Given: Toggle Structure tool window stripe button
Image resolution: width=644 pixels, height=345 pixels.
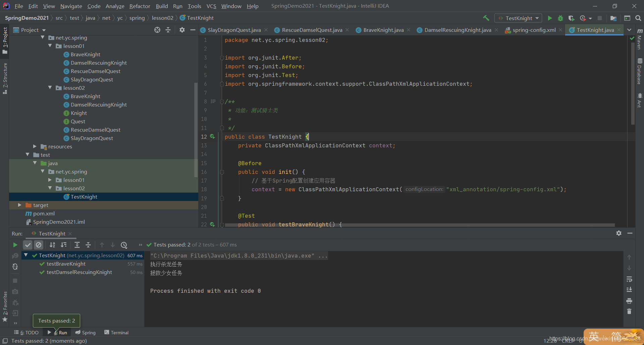Looking at the screenshot, I should coord(5,78).
